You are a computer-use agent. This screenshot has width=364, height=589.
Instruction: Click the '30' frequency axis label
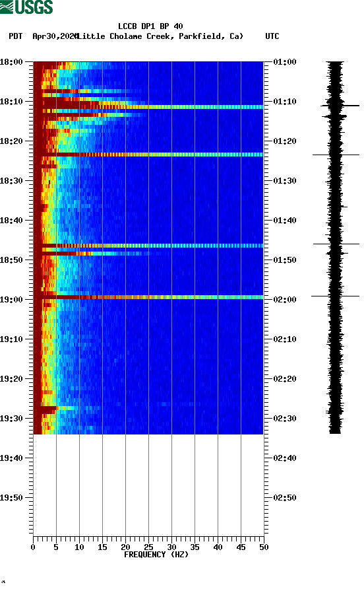click(171, 547)
